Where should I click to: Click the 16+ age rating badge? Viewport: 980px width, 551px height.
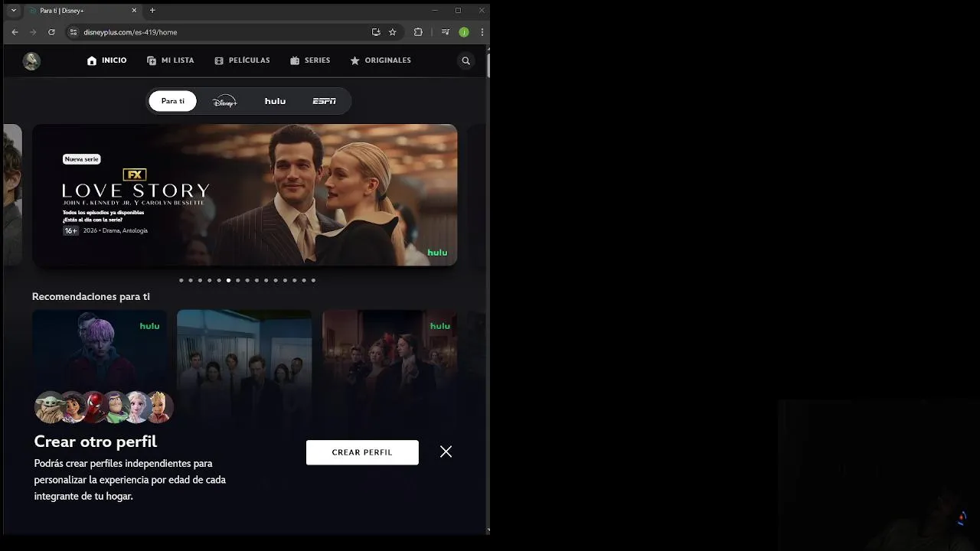[x=70, y=230]
